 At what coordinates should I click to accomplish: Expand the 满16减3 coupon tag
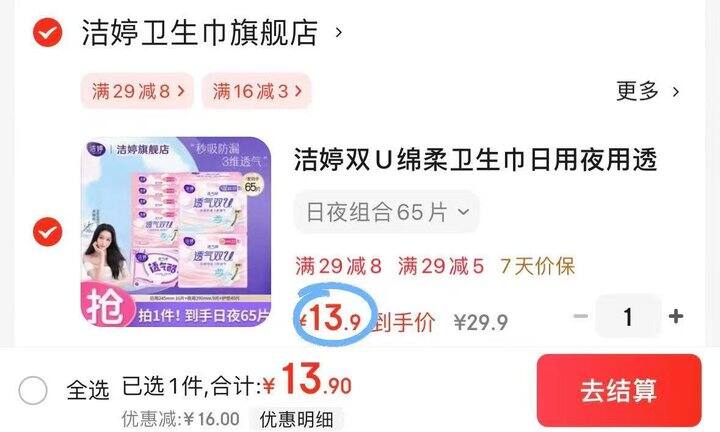point(257,91)
